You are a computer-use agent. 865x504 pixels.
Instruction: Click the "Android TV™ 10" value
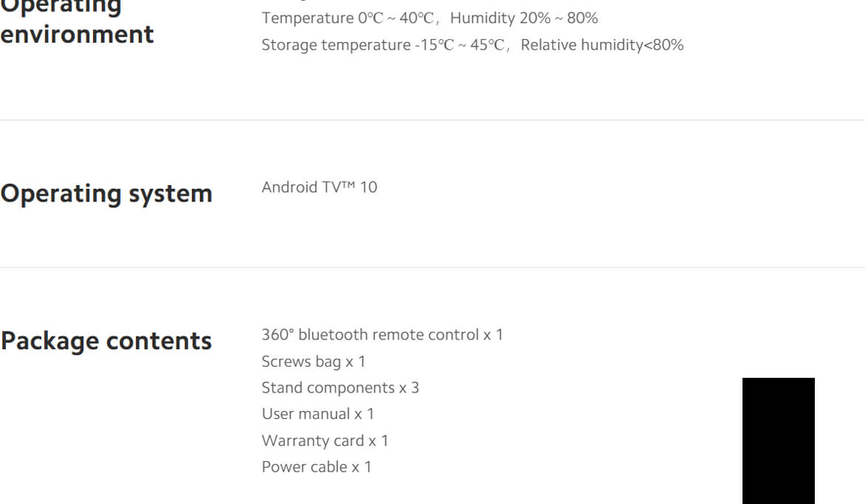point(319,187)
